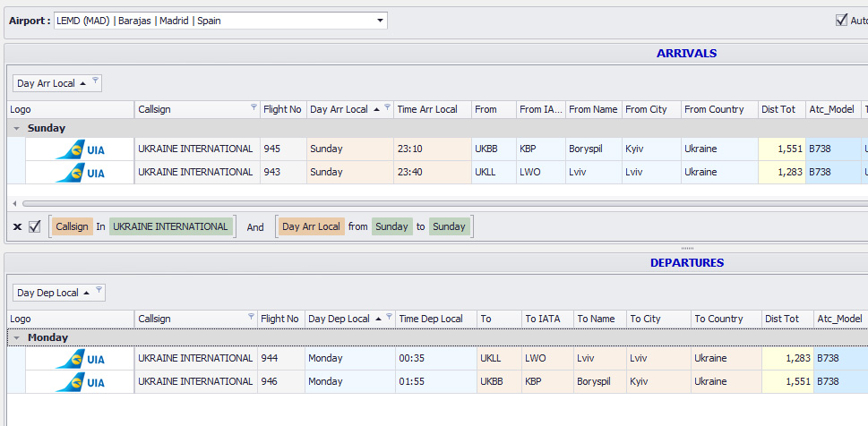Click filter icon on Departures Day Dep Local group chip
This screenshot has height=426, width=868.
pos(99,290)
